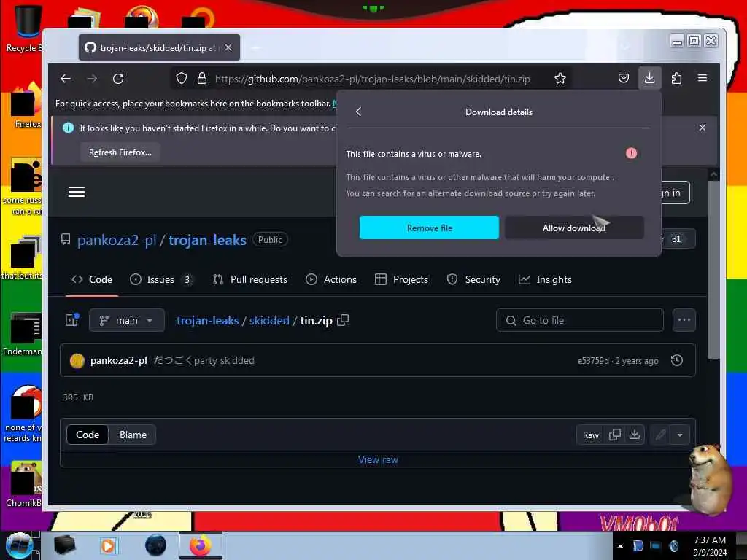Open the Pocket save icon
Image resolution: width=747 pixels, height=560 pixels.
click(624, 78)
